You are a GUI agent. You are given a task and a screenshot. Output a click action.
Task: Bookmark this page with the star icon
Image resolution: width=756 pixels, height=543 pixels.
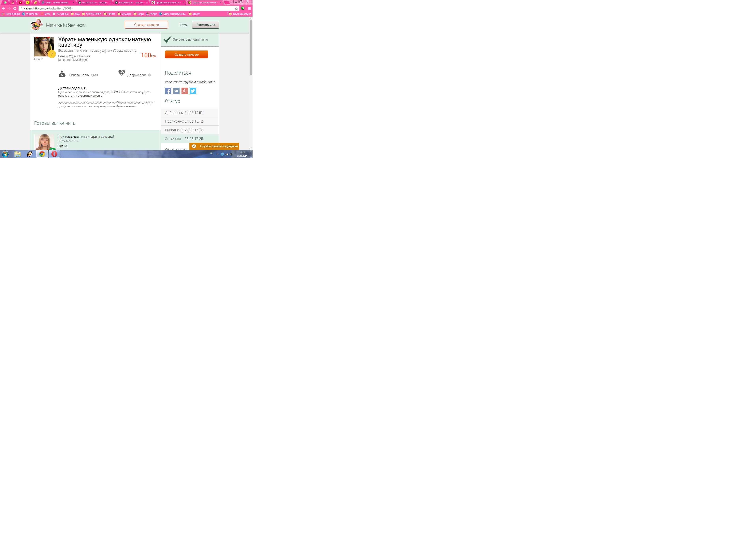click(x=237, y=8)
